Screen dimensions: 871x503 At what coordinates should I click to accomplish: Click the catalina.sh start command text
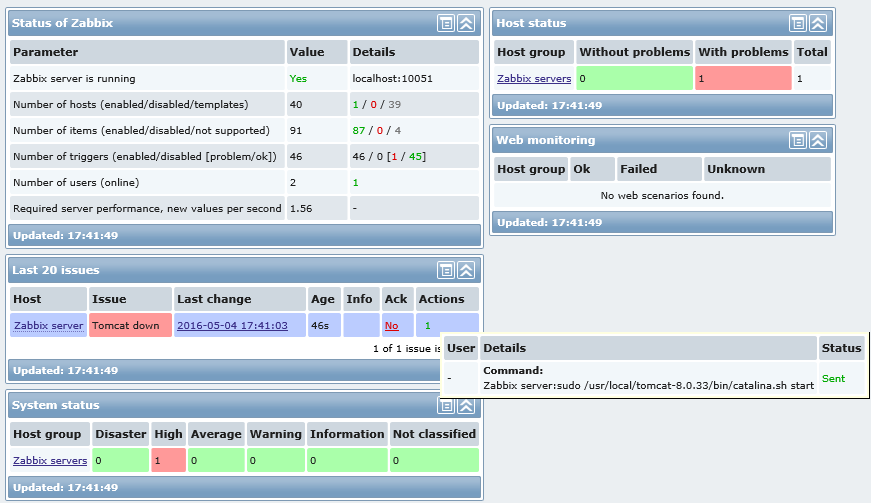click(x=648, y=385)
